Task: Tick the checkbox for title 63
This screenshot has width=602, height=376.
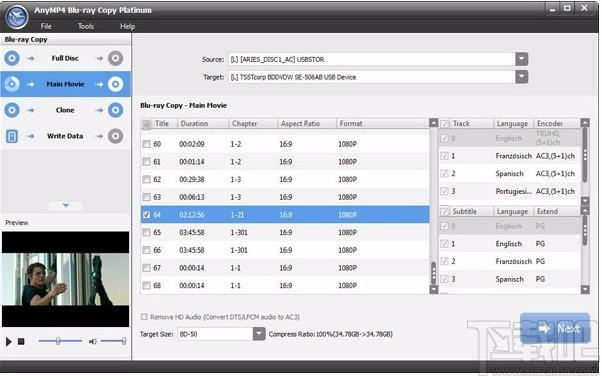Action: pyautogui.click(x=146, y=197)
